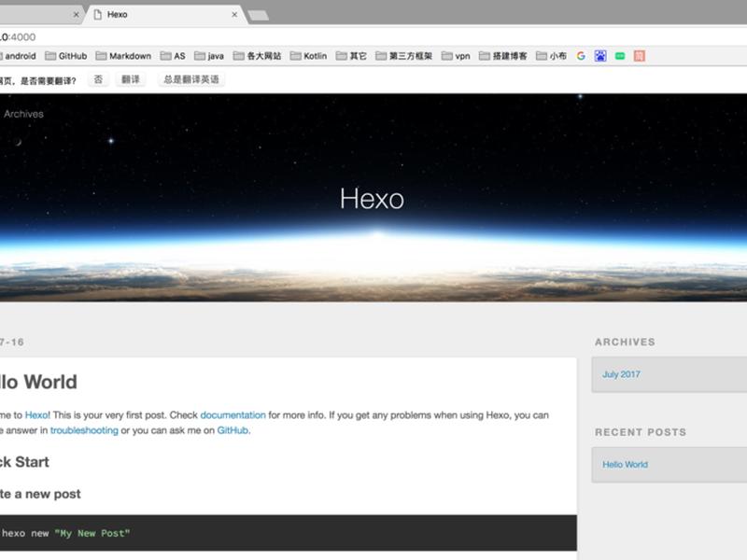
Task: Focus the address bar showing :4000
Action: pos(373,36)
